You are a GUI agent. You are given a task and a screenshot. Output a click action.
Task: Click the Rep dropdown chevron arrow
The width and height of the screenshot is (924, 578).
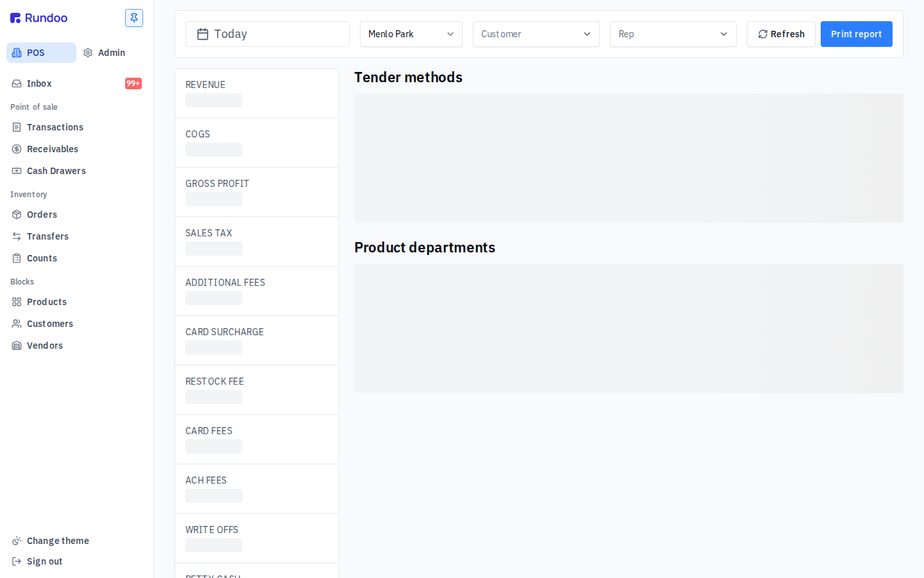pos(724,34)
